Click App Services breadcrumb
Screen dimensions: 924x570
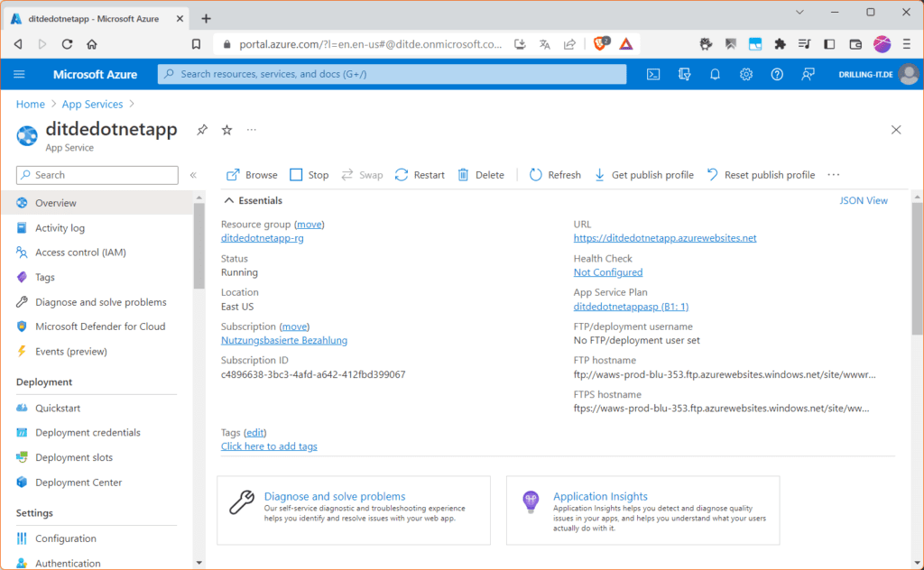coord(93,105)
